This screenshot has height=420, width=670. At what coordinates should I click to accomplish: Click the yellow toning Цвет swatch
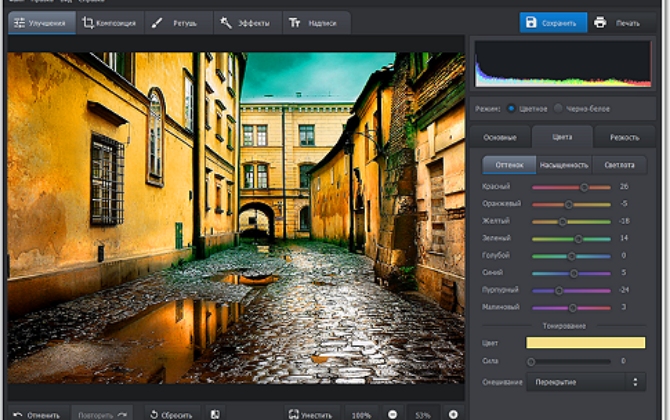[586, 342]
